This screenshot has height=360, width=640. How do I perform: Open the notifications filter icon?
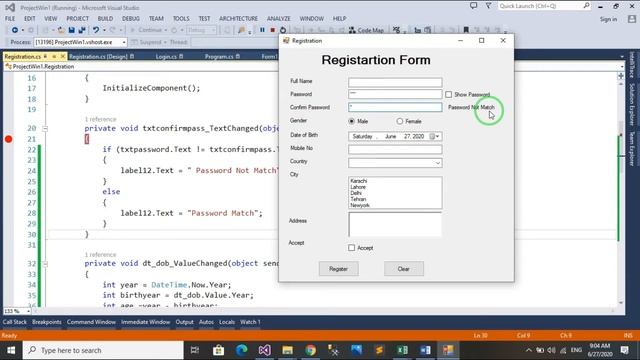click(x=488, y=6)
